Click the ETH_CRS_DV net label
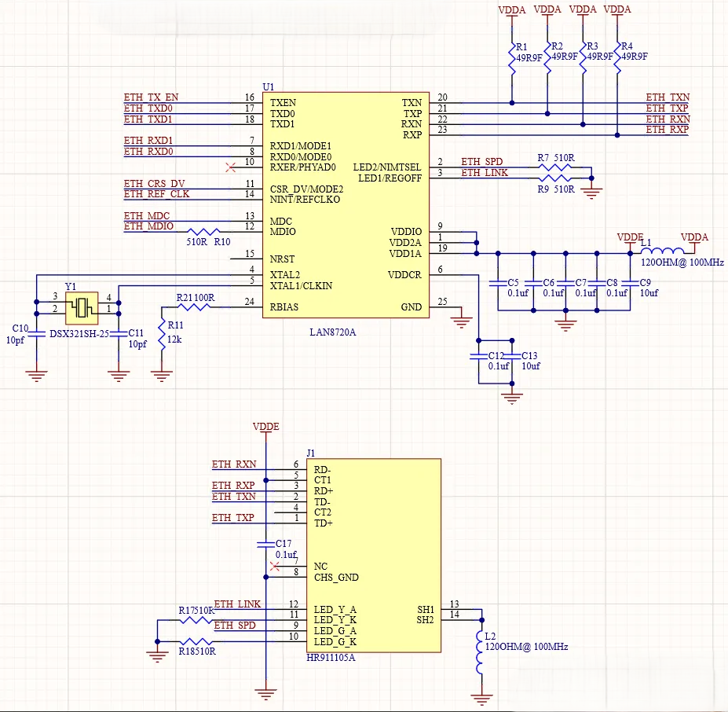The width and height of the screenshot is (728, 712). pos(154,184)
